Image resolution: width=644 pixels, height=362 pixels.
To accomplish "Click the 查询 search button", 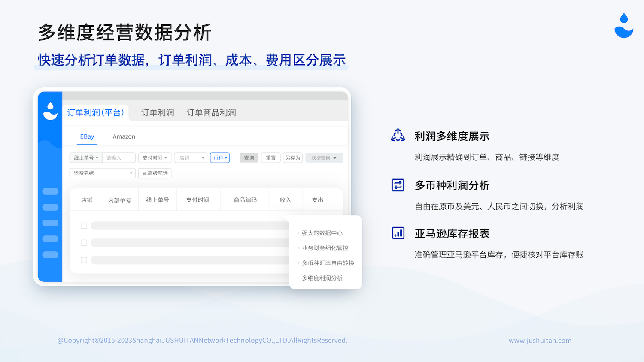I will [249, 158].
